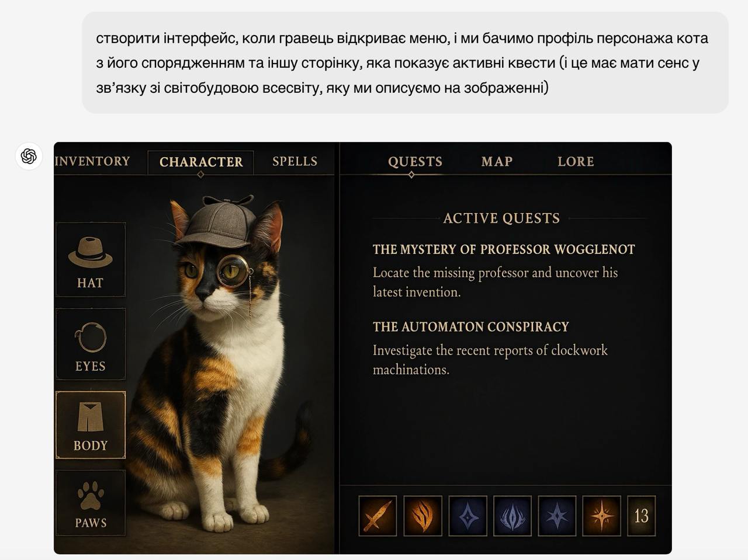Select the blue feathered crest skill
748x560 pixels.
coord(512,516)
